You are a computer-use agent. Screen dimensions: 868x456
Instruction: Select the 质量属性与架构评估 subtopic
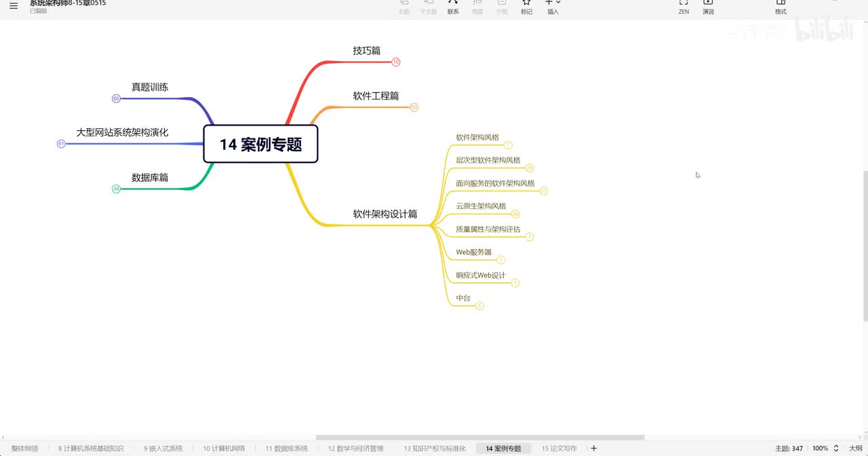tap(488, 229)
